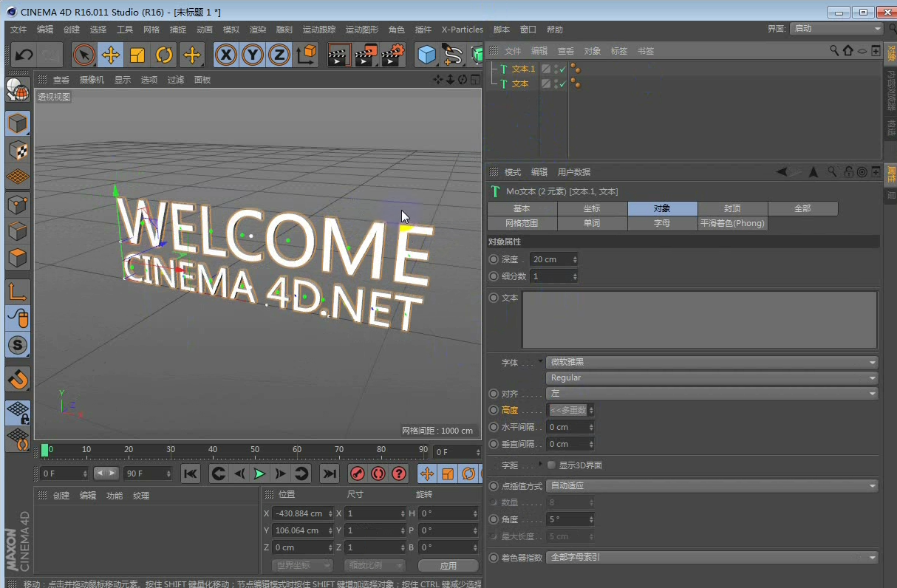Open the 渲染 menu
The width and height of the screenshot is (897, 588).
pyautogui.click(x=258, y=30)
